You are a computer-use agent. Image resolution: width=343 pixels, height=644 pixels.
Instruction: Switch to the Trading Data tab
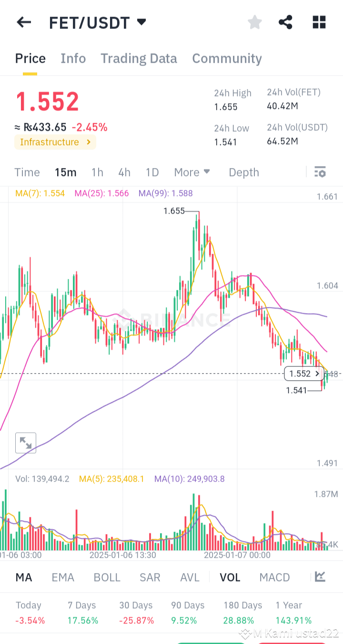point(139,58)
